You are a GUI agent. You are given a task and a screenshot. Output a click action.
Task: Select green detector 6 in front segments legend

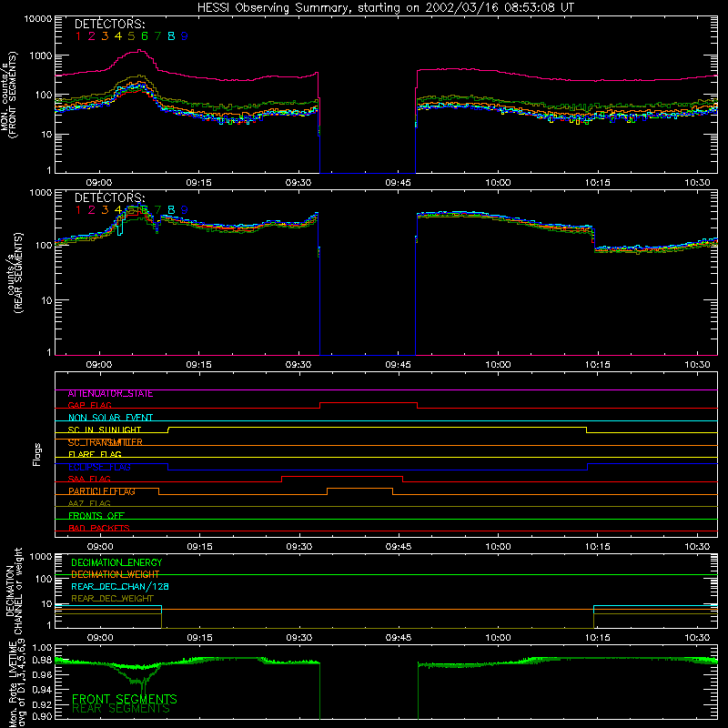pos(145,36)
